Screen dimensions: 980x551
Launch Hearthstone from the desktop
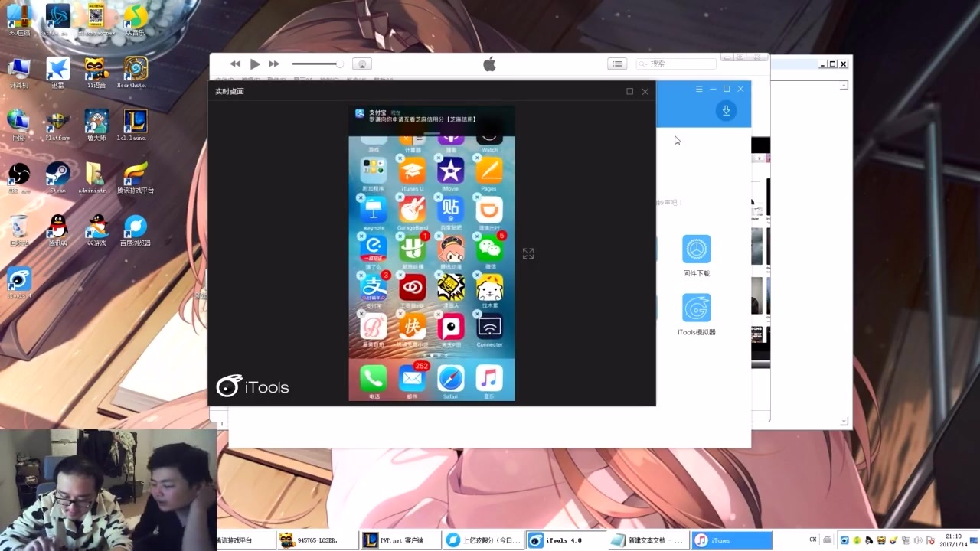136,73
